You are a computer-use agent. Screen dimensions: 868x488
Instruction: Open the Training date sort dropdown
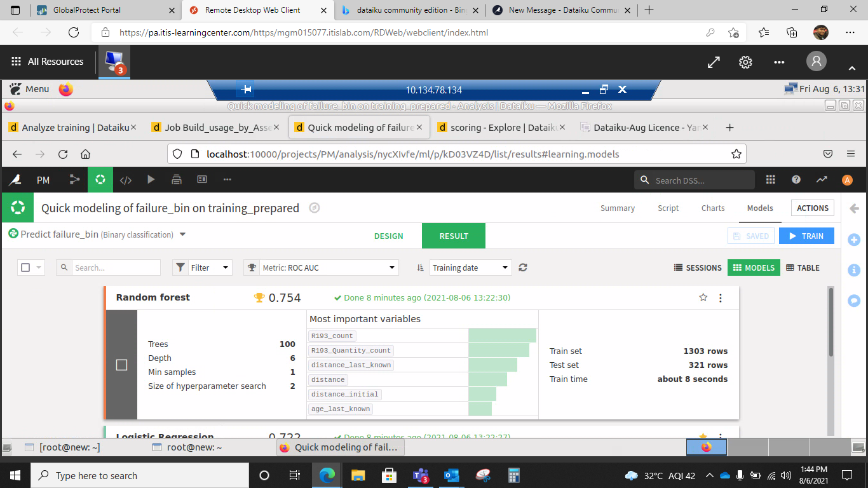(470, 268)
